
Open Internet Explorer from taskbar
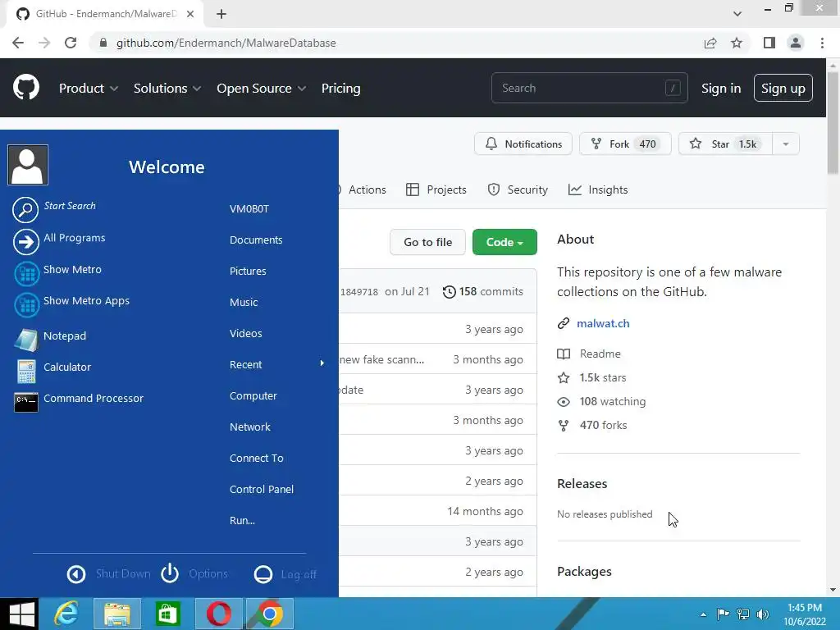coord(67,614)
